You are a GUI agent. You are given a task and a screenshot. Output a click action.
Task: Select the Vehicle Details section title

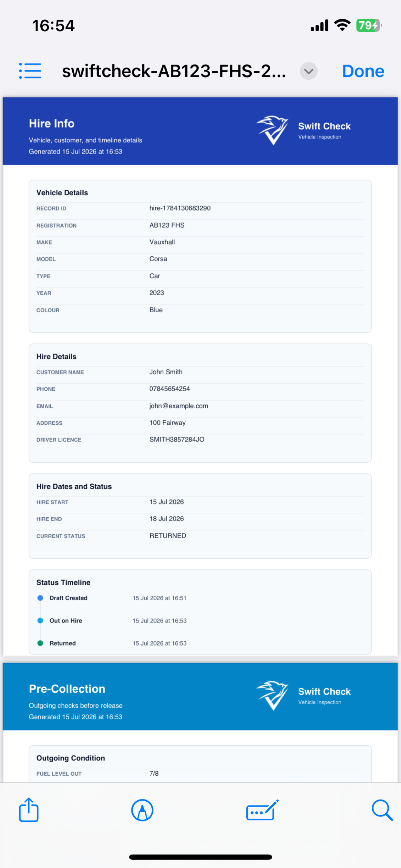tap(62, 193)
